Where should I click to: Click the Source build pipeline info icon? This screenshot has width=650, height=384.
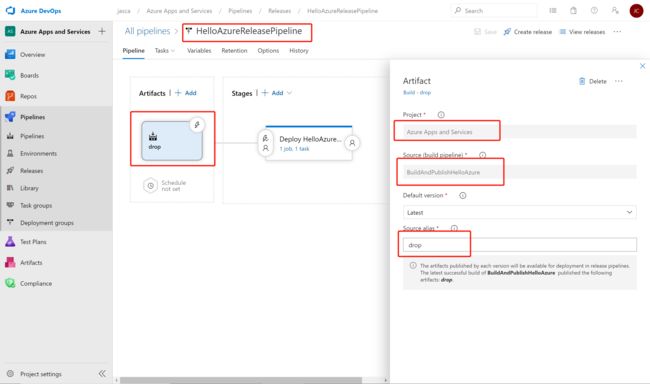tap(483, 155)
